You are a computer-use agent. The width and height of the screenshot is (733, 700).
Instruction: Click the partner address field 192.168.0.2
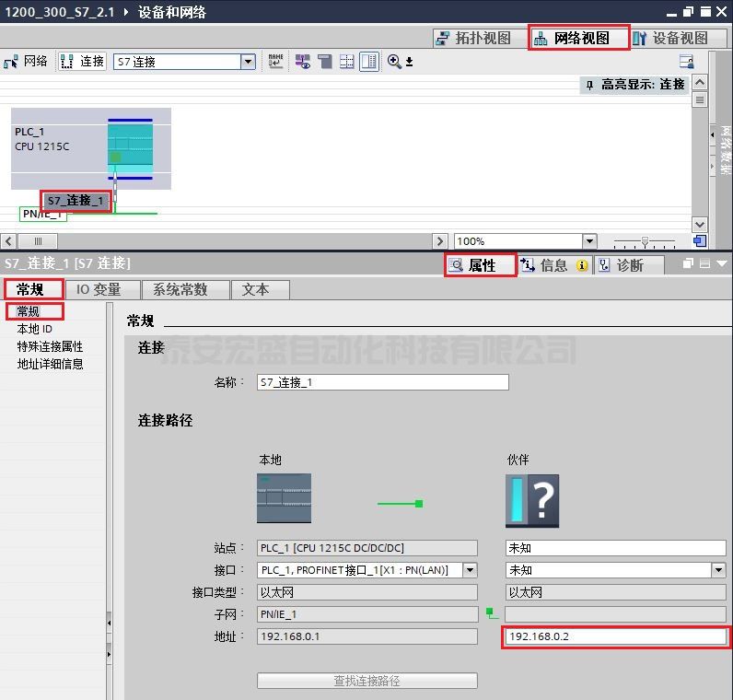coord(614,636)
